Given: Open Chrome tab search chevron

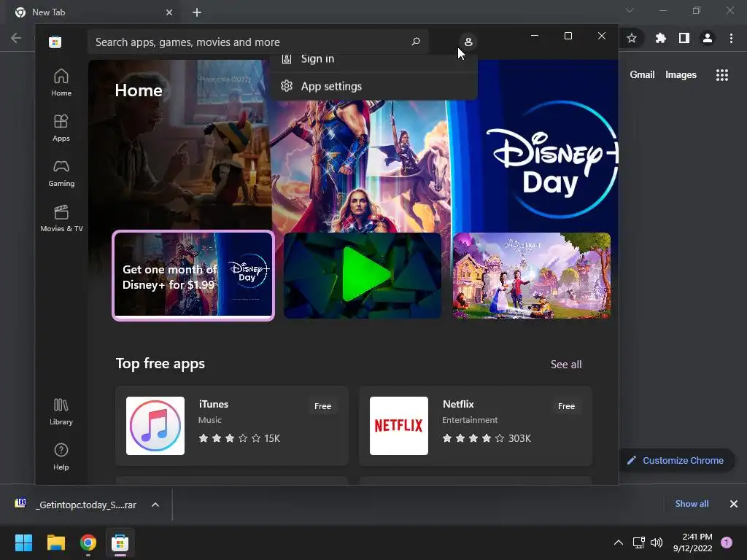Looking at the screenshot, I should coord(630,10).
